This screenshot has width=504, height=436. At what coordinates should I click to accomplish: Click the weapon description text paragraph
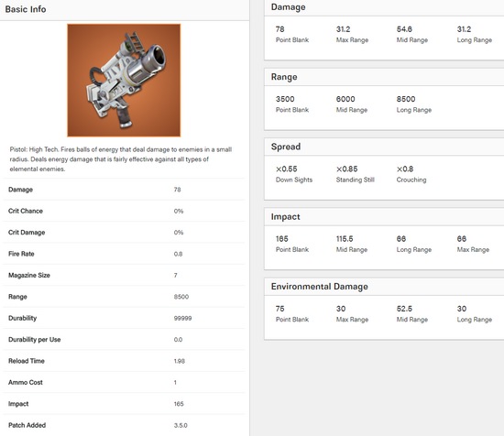121,159
